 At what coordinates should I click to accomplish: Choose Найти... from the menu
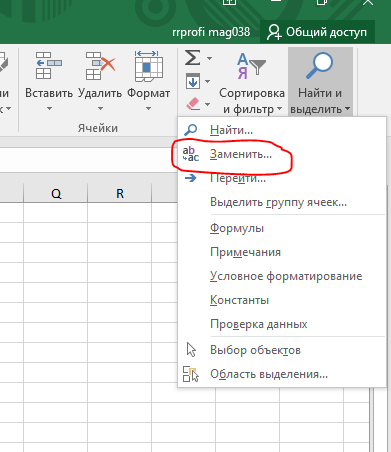click(x=282, y=130)
